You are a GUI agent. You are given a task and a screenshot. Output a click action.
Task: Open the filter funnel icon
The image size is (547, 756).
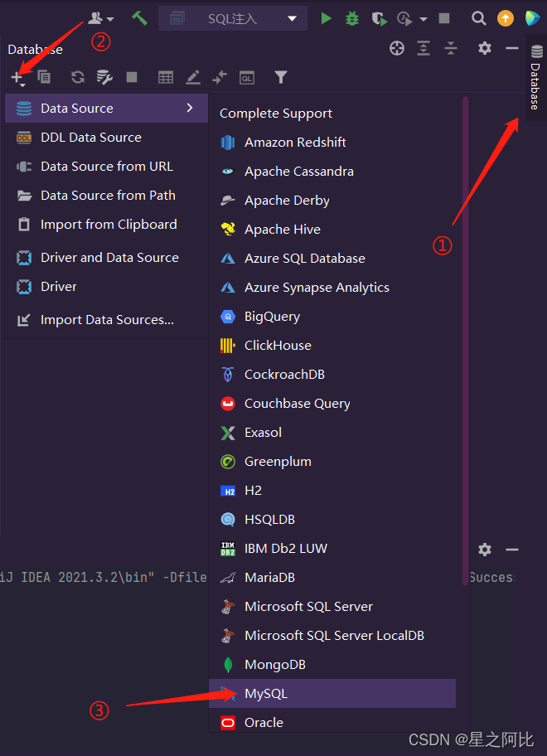tap(280, 77)
